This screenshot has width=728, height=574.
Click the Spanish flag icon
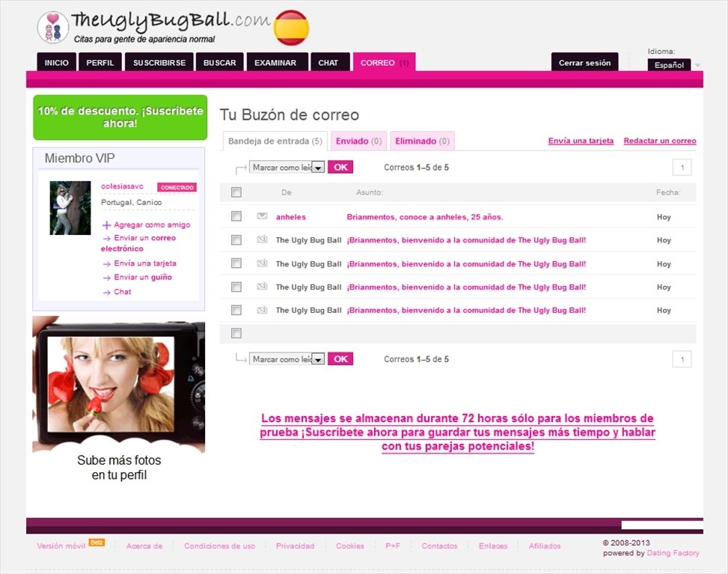point(291,28)
